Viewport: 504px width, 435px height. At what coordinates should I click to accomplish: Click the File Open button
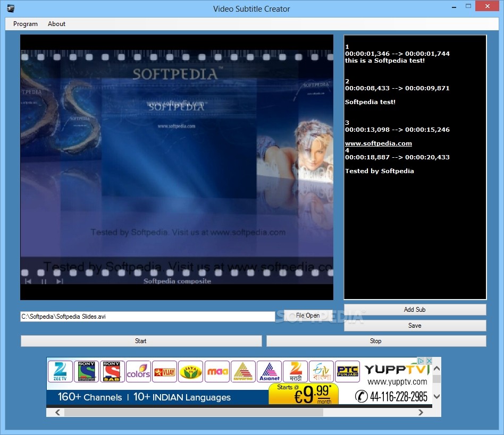pos(308,315)
